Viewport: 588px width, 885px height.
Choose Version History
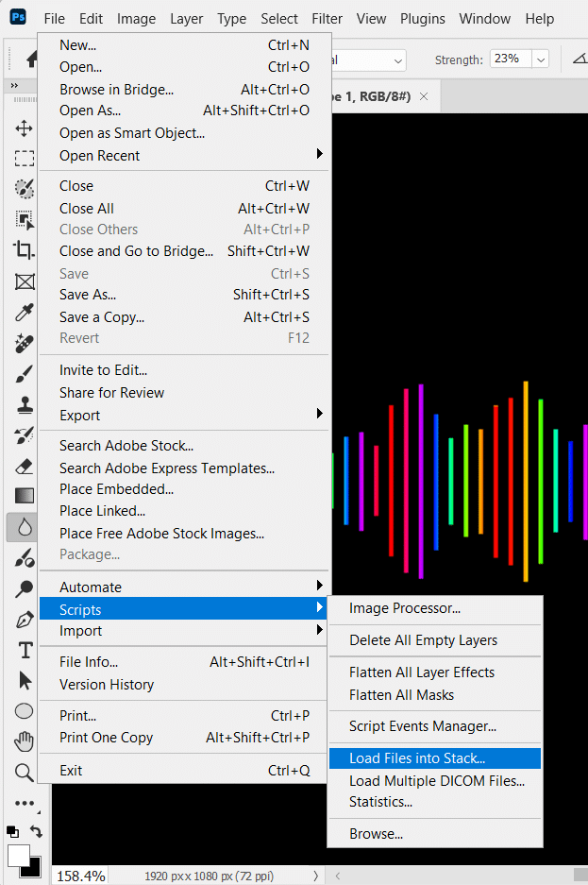pyautogui.click(x=184, y=685)
